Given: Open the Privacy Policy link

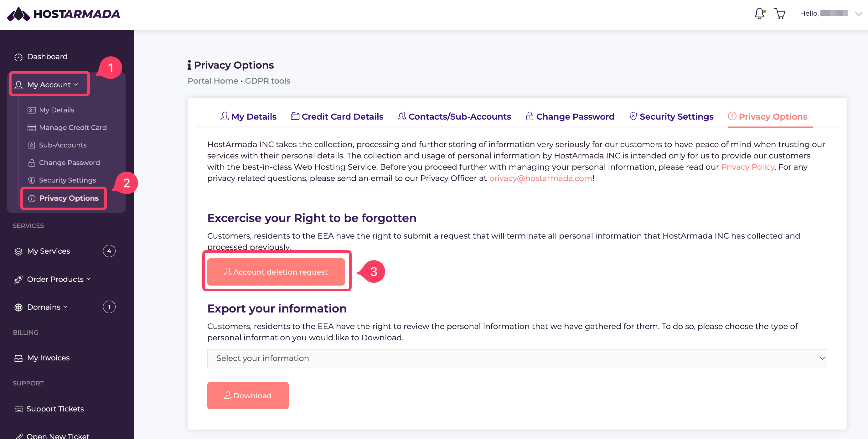Looking at the screenshot, I should (x=748, y=167).
